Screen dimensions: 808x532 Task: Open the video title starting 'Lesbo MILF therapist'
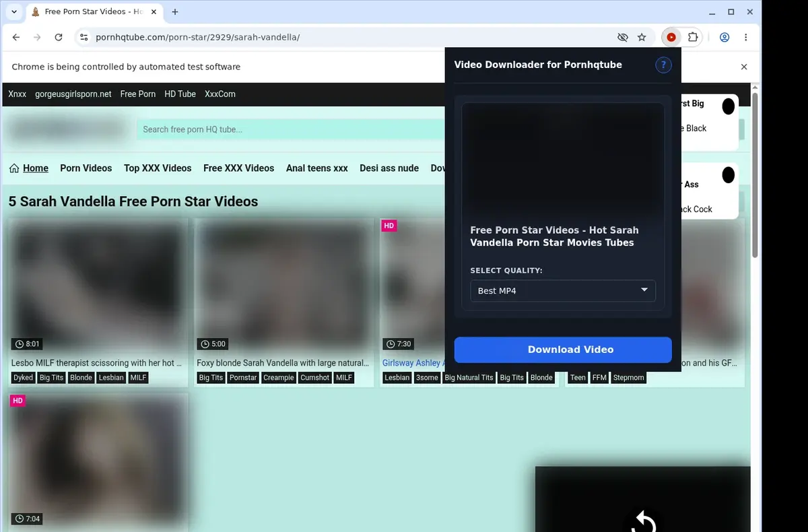tap(97, 363)
